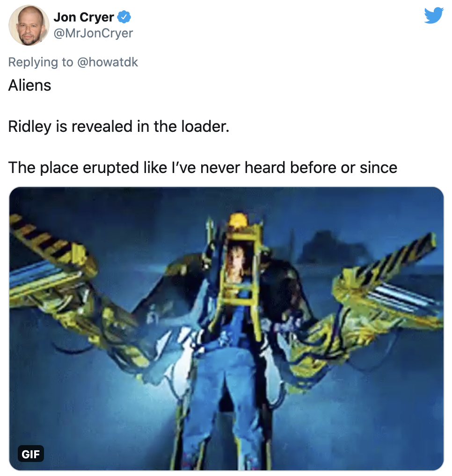Click the blue verified checkmark badge
This screenshot has height=476, width=452.
pos(124,17)
